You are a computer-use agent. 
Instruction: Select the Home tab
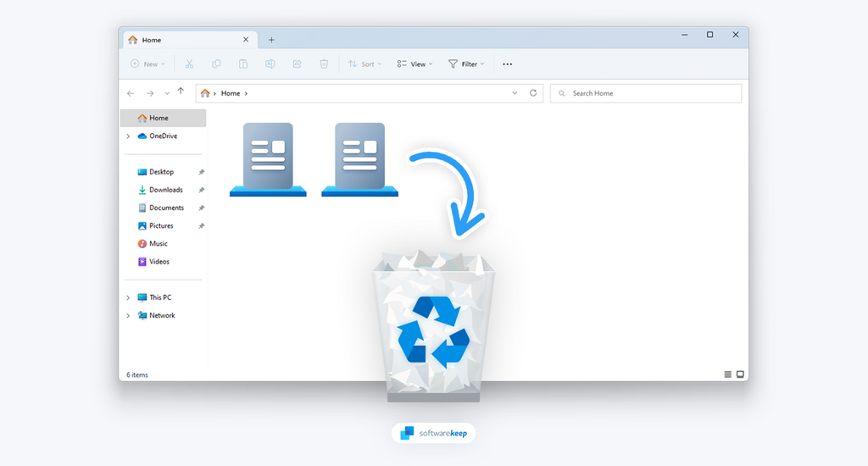coord(182,40)
